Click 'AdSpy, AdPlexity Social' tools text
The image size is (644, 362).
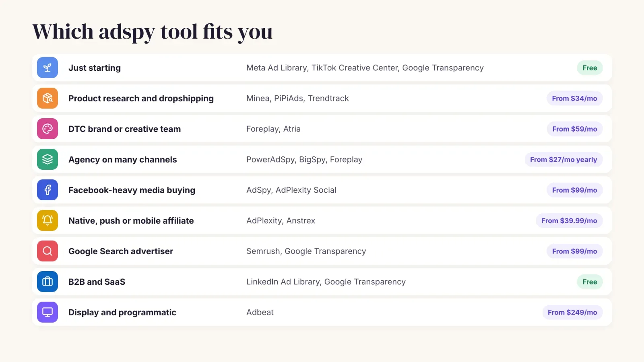point(291,190)
